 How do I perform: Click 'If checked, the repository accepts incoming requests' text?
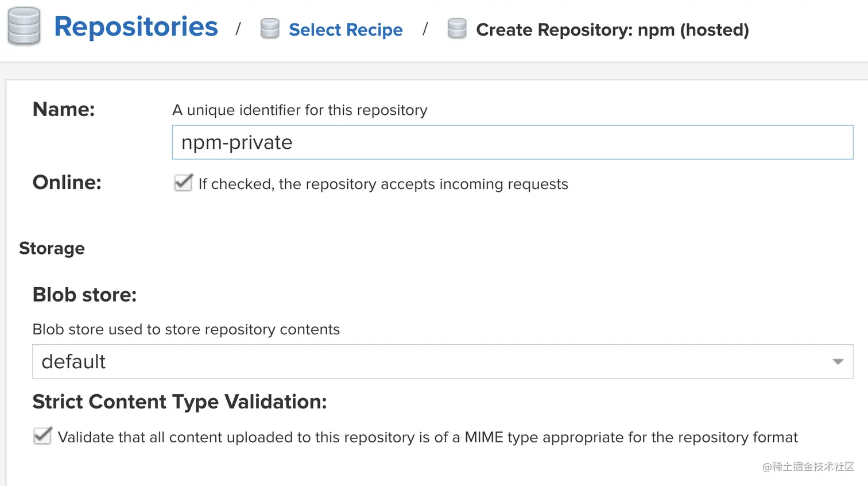[383, 184]
